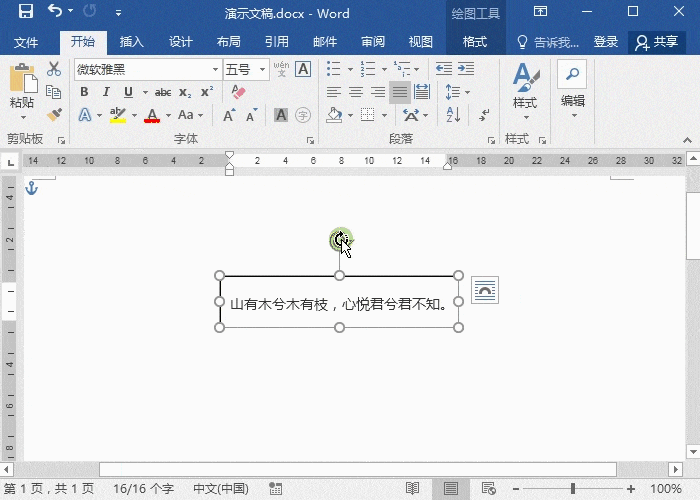Screen dimensions: 700x500
Task: Click the Format Painter brush icon
Action: [x=54, y=115]
